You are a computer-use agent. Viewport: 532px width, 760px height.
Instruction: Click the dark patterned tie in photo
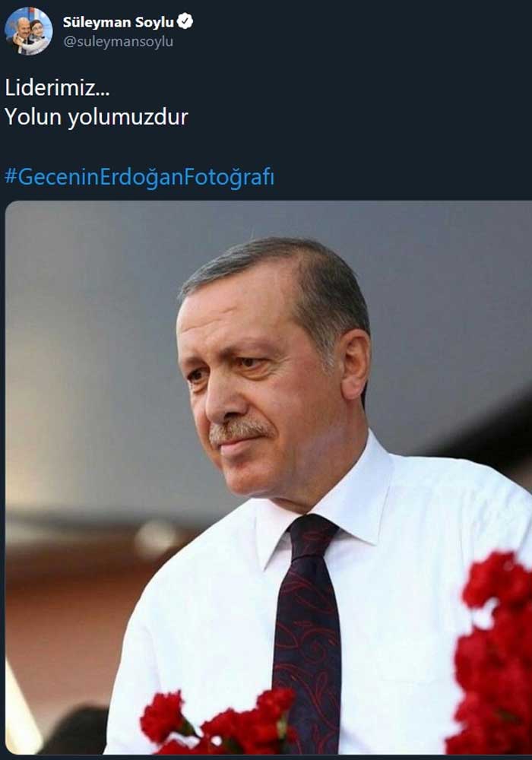pyautogui.click(x=307, y=630)
